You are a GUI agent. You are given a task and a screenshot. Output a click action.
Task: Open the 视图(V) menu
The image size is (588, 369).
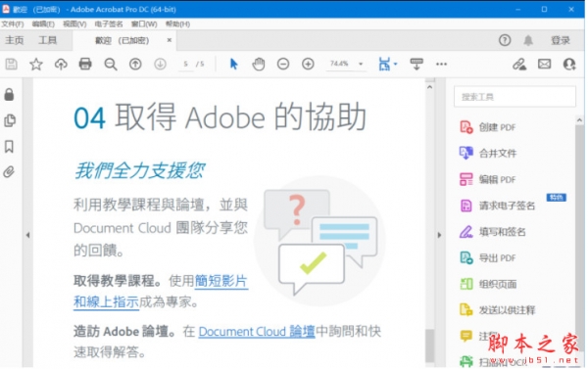tap(74, 23)
